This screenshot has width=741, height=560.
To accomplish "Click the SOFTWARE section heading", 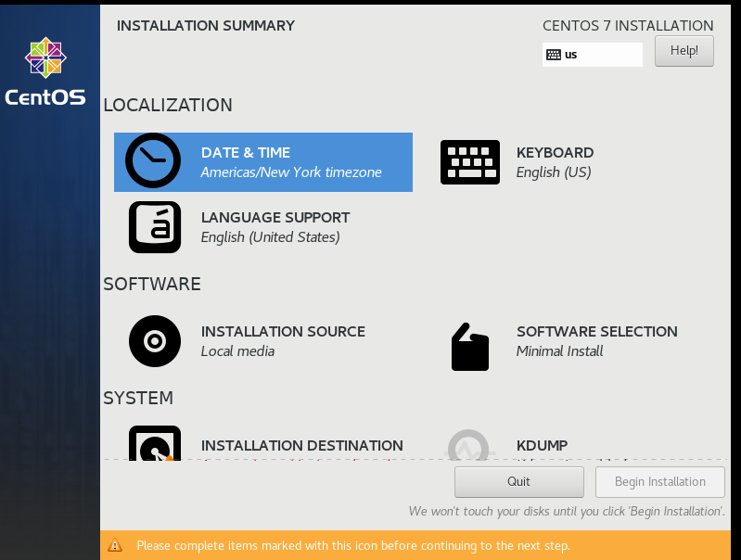I will tap(152, 284).
